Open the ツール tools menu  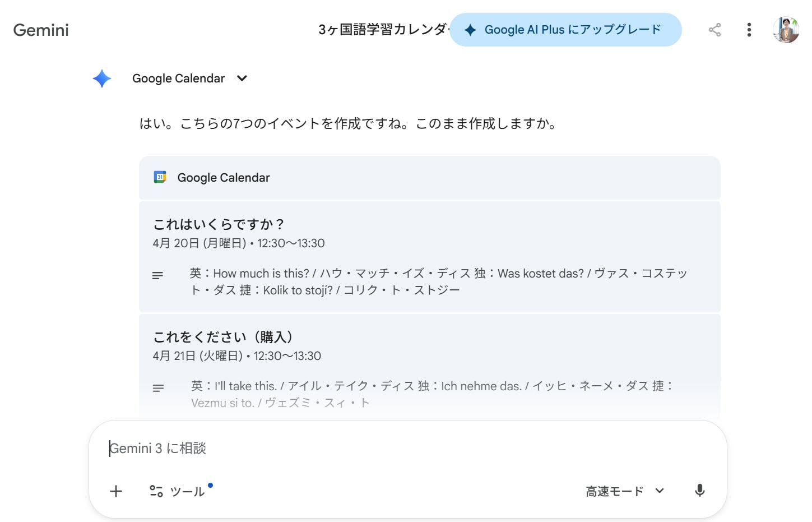tap(178, 491)
